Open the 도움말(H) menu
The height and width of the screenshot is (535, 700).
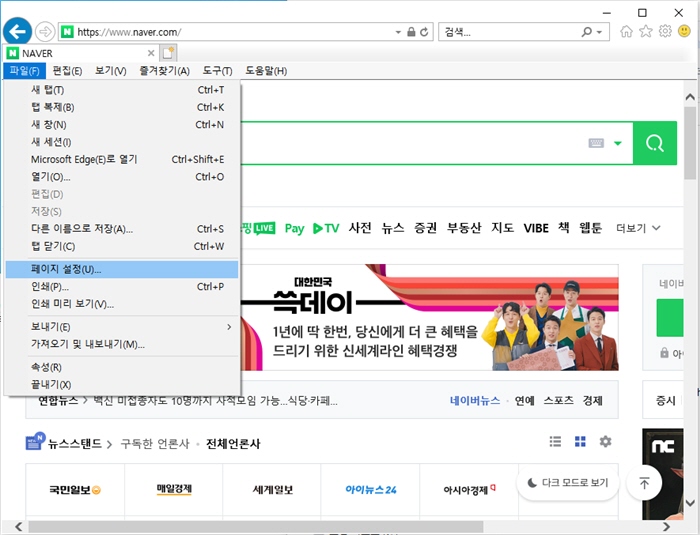click(266, 71)
